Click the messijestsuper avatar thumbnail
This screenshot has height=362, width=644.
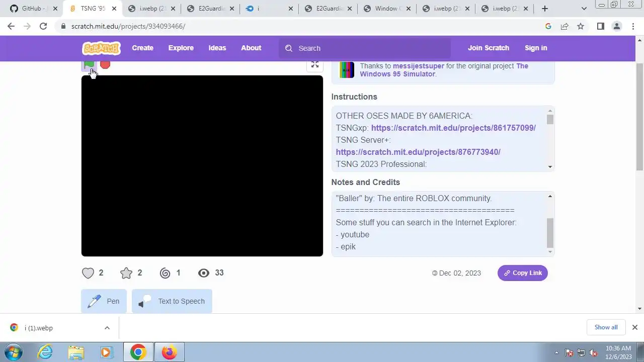pyautogui.click(x=347, y=70)
